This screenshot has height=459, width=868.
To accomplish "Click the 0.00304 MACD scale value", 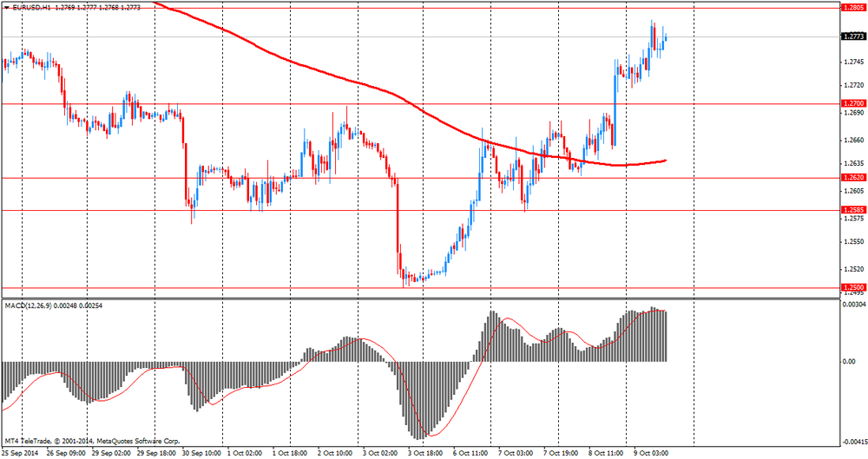I will [854, 305].
